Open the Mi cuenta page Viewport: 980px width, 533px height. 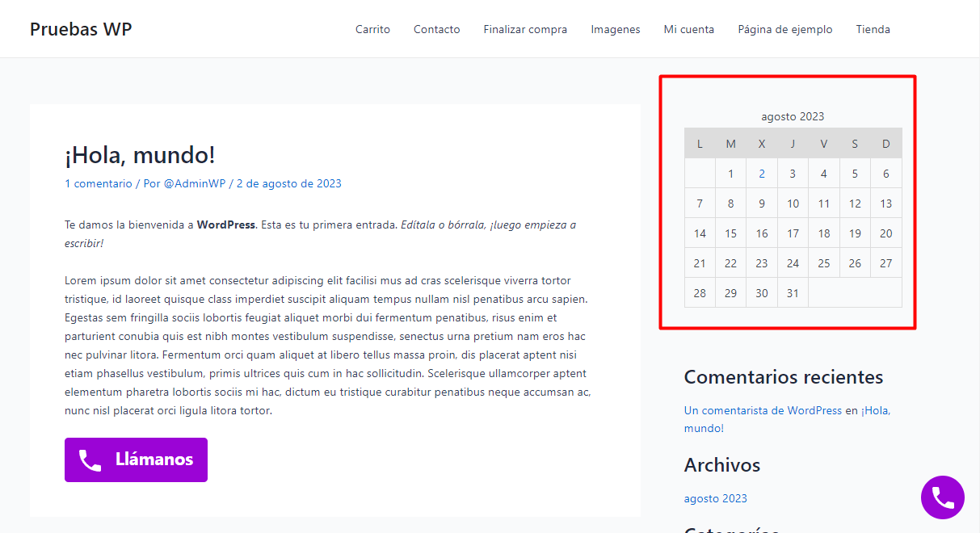coord(689,29)
